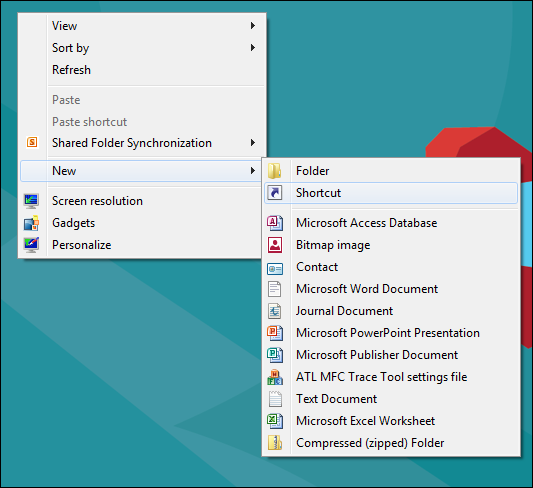Open the Sort by menu entry
The height and width of the screenshot is (488, 533).
[142, 48]
